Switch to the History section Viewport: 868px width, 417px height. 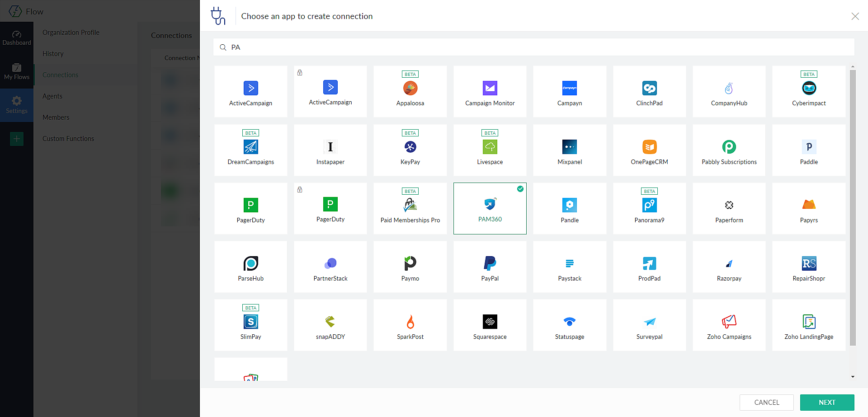(53, 53)
